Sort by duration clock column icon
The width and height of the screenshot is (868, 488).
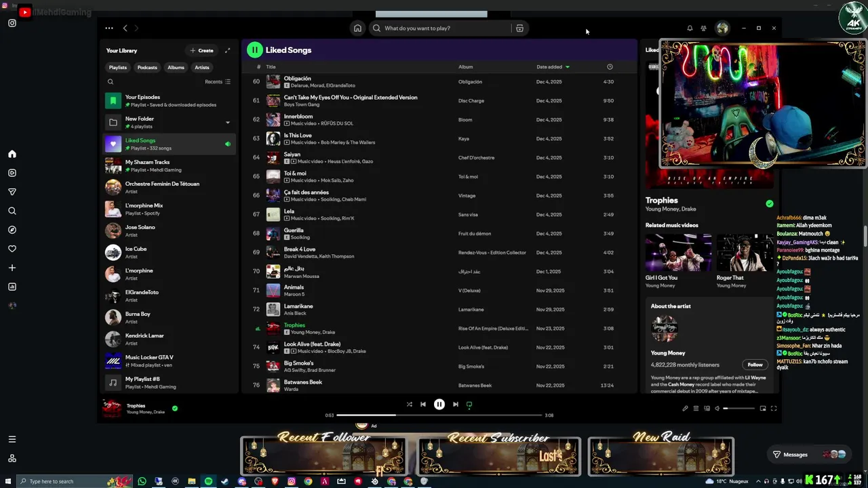610,67
